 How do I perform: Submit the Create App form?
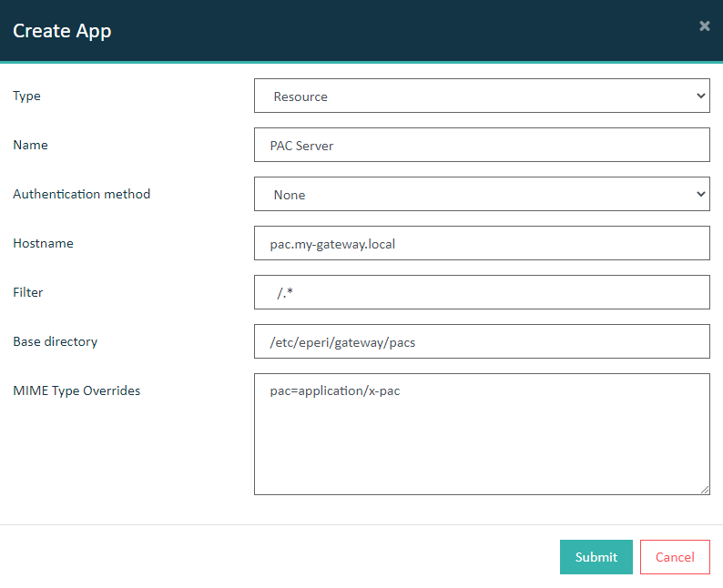[x=596, y=557]
